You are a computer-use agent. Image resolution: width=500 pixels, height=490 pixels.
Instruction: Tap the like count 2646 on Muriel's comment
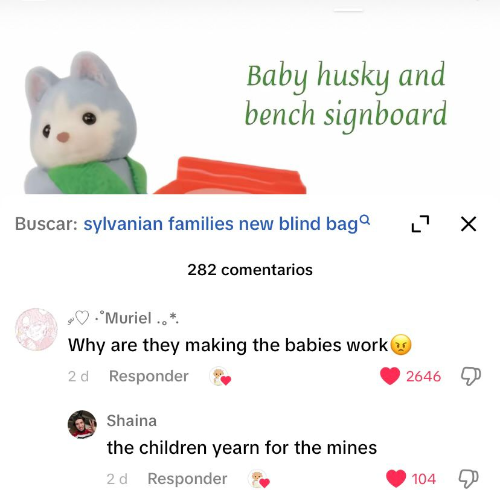[423, 376]
